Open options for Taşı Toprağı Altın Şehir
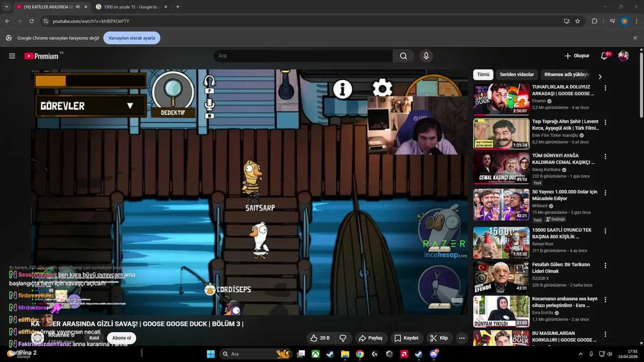Image resolution: width=644 pixels, height=362 pixels. coord(605,122)
